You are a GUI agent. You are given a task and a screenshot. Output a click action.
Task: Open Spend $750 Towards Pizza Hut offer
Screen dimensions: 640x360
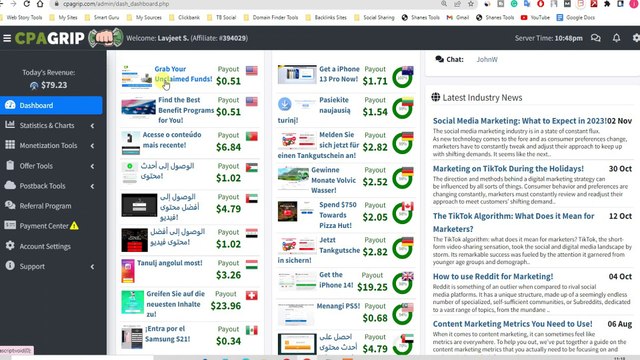[338, 215]
